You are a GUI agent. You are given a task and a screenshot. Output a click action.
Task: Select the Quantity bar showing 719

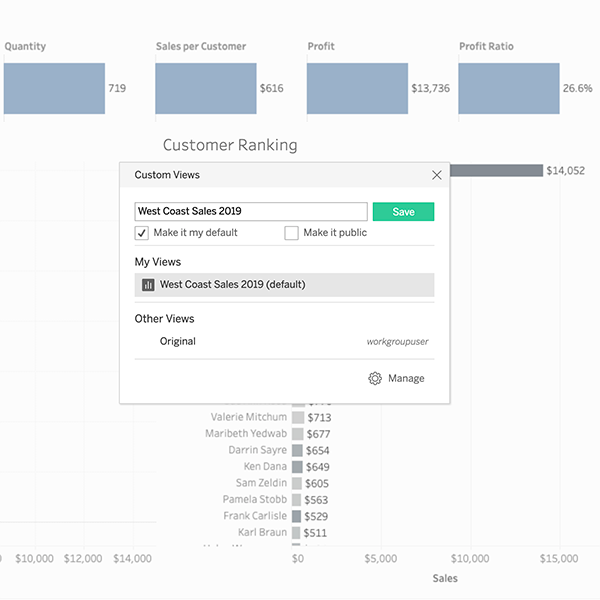54,88
